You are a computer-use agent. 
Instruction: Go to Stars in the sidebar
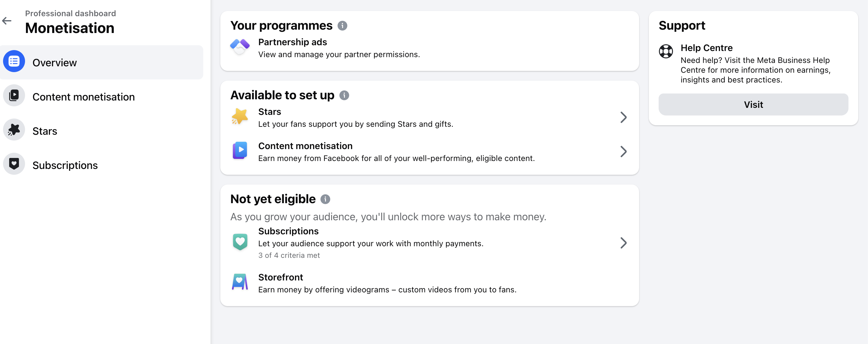coord(45,131)
